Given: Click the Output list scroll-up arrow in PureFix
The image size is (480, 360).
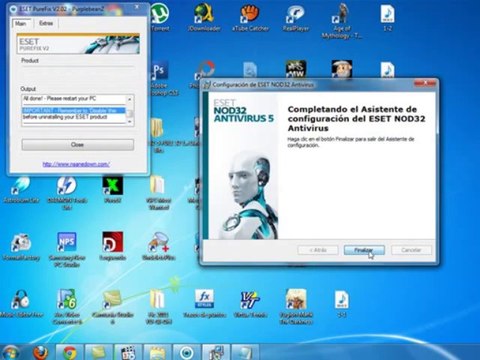Looking at the screenshot, I should point(130,99).
